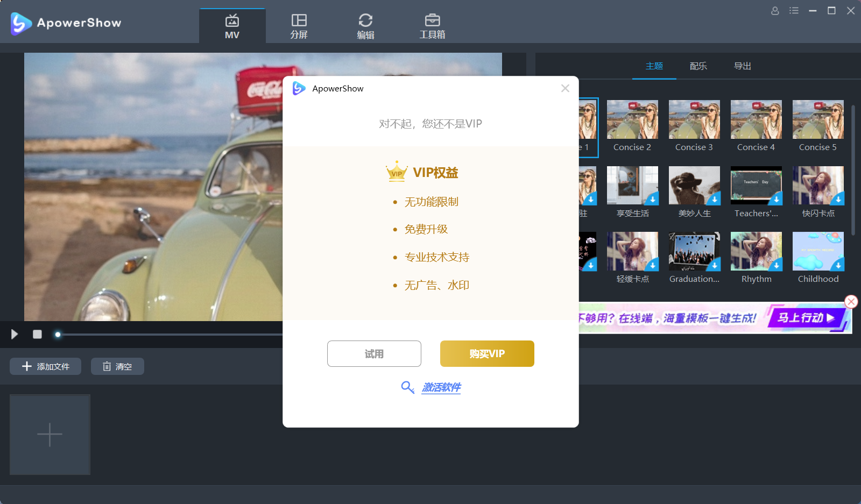
Task: Clear the file list with 清空
Action: coord(117,366)
